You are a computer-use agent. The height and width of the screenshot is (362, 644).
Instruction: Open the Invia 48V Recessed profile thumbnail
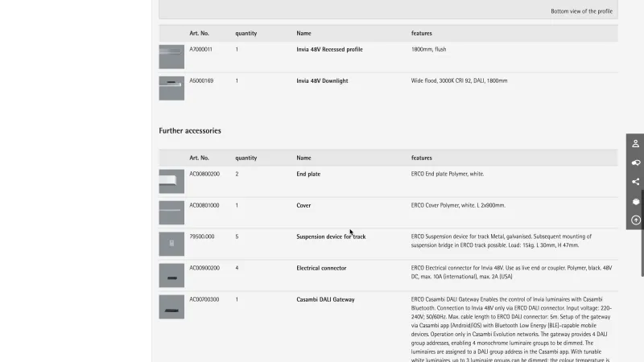(171, 57)
